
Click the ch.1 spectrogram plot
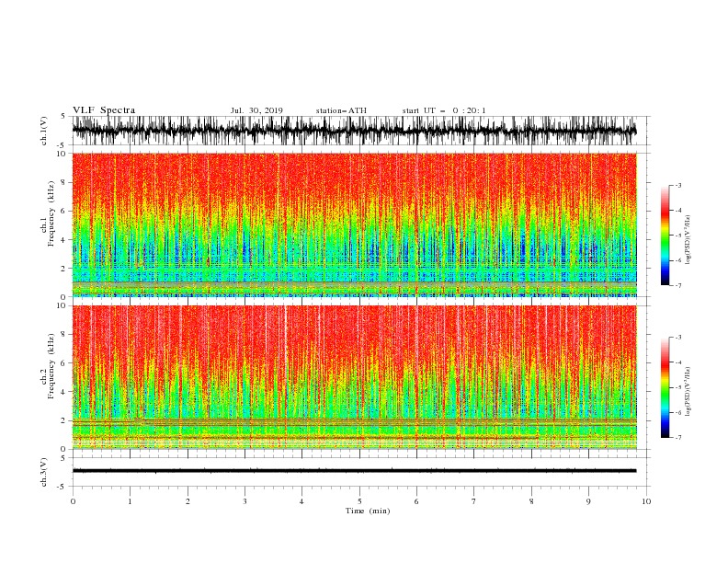[x=354, y=224]
